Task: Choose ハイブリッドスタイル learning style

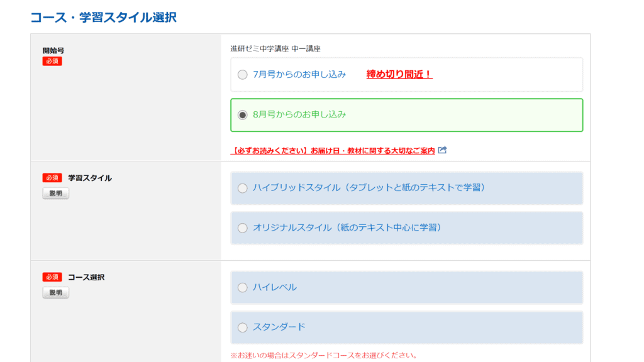Action: [x=243, y=188]
